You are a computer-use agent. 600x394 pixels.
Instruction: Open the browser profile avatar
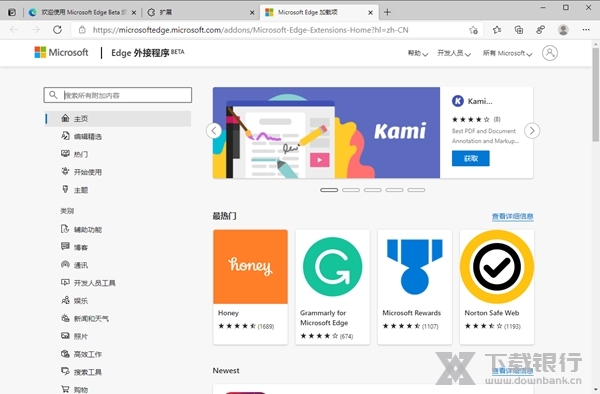563,30
